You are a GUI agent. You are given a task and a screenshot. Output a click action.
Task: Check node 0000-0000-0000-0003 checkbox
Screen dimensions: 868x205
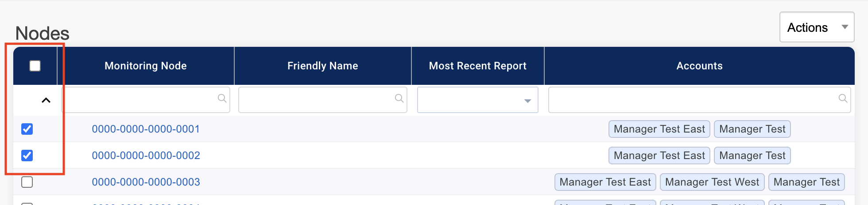coord(27,182)
